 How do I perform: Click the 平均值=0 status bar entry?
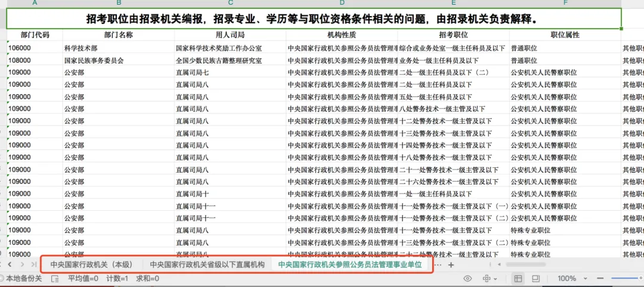click(x=83, y=279)
